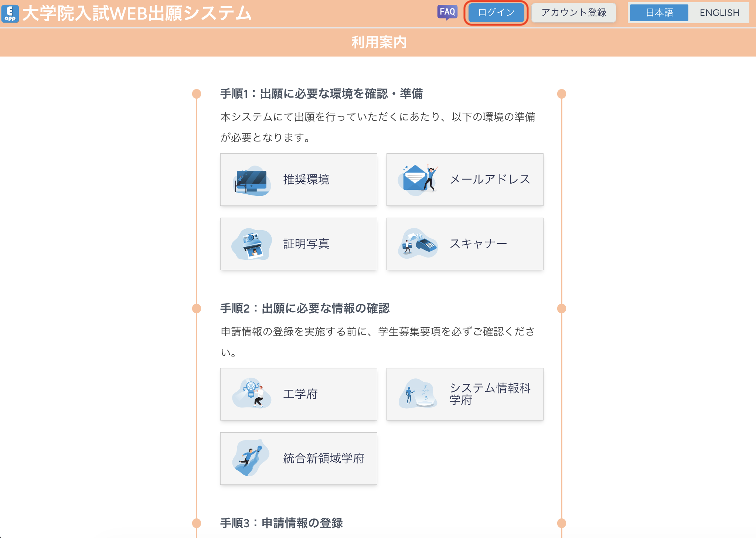The image size is (756, 538).
Task: Switch the language to ENGLISH
Action: [x=718, y=12]
